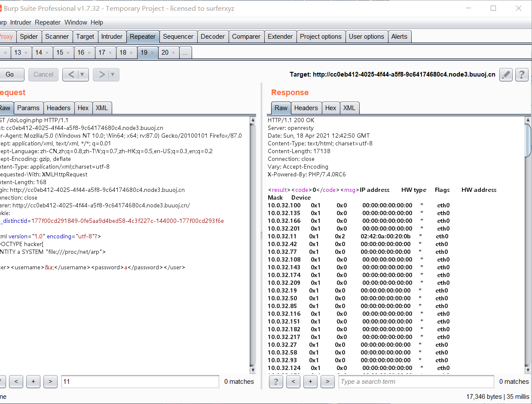This screenshot has height=404, width=532.
Task: Go to next match in Response search
Action: [x=327, y=381]
